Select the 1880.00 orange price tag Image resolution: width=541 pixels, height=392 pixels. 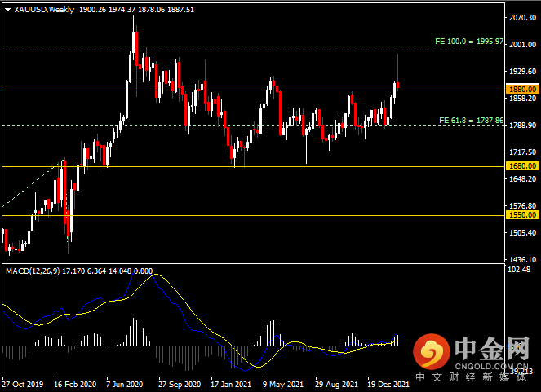[522, 89]
